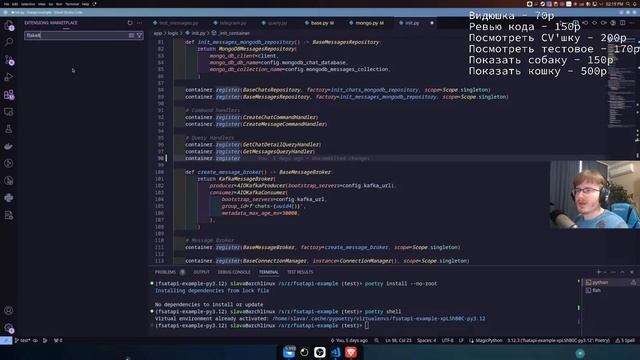The image size is (640, 360).
Task: Change indentation via Spaces: 4
Action: [427, 340]
